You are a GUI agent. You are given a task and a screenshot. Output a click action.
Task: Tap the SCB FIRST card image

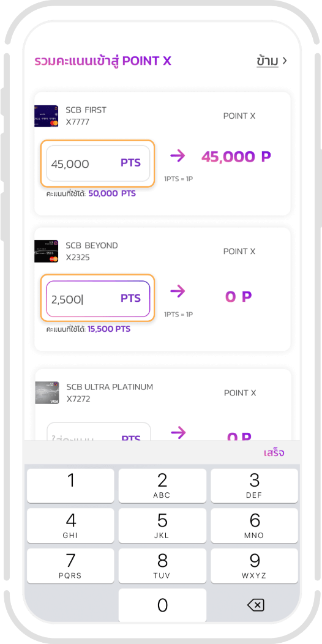pos(46,116)
